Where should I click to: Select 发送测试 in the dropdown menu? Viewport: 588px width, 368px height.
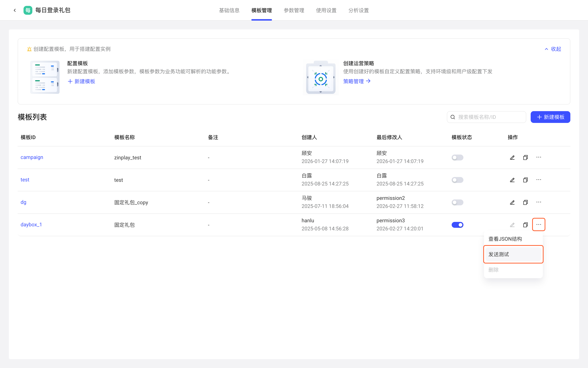(x=513, y=254)
